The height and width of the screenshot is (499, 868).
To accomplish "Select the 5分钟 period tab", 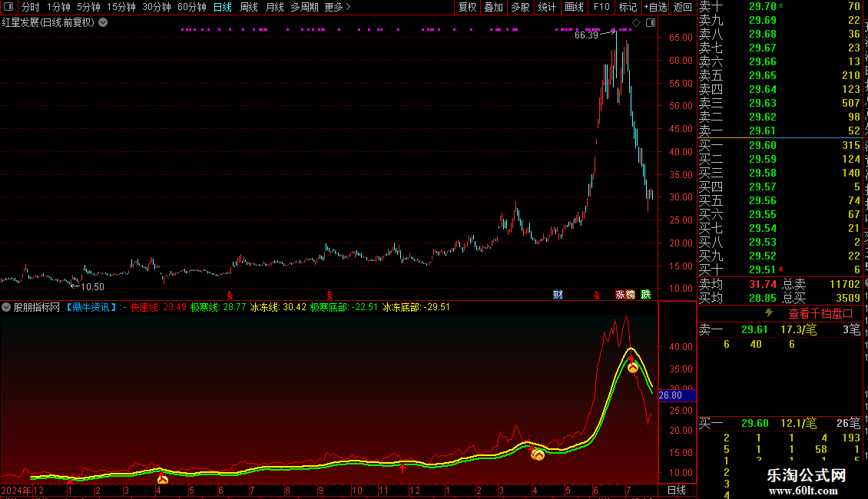I will (88, 7).
